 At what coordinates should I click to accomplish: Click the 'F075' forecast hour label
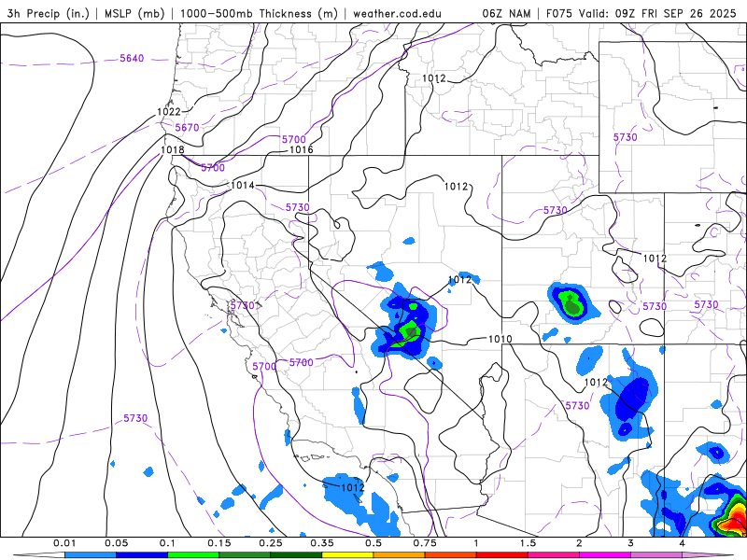point(559,13)
